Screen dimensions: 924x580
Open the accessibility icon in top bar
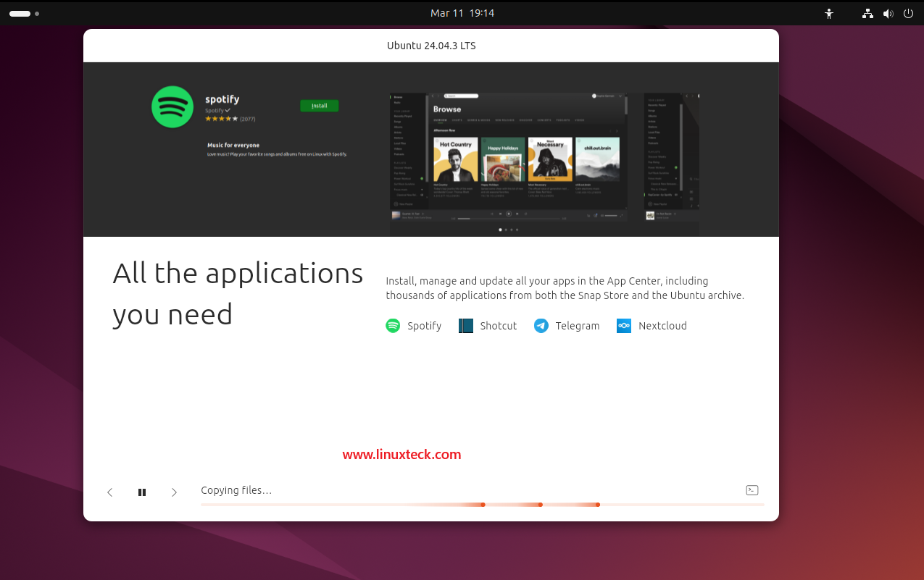(x=828, y=13)
